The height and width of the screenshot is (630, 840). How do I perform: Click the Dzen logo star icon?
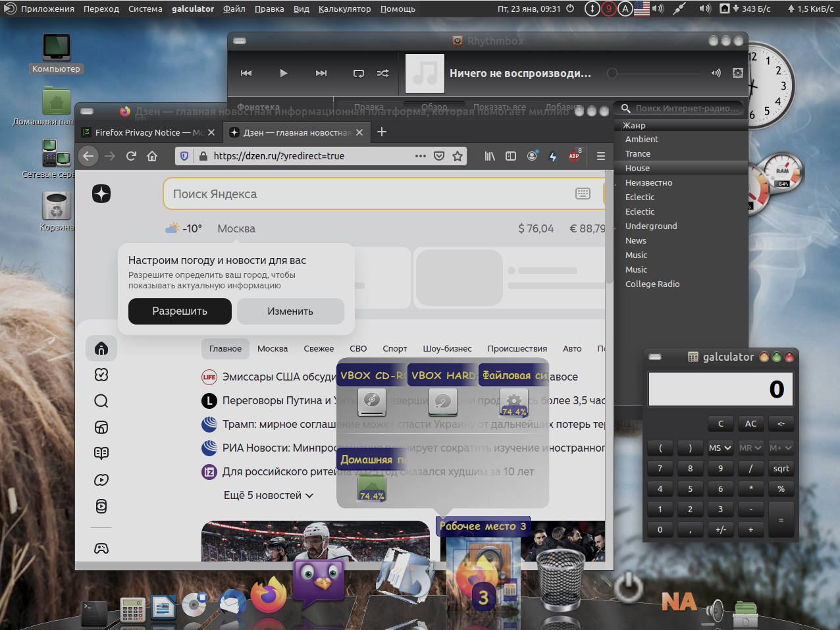(x=101, y=194)
